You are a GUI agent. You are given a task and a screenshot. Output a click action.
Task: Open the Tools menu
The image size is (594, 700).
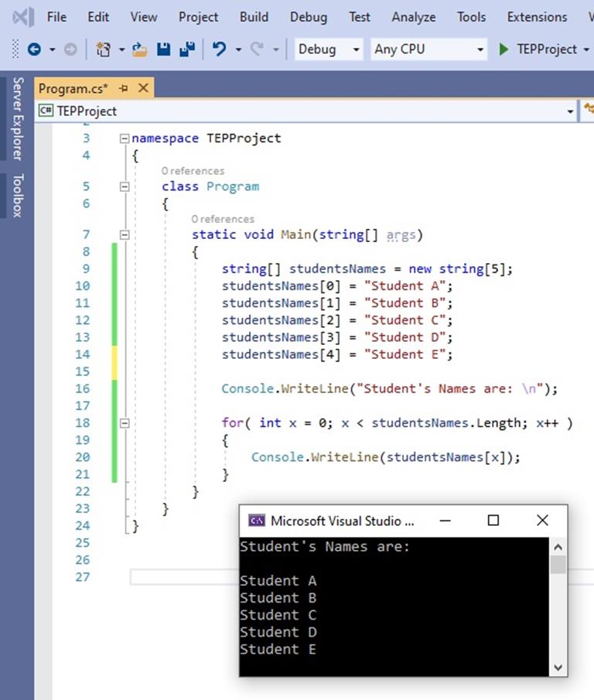coord(471,17)
